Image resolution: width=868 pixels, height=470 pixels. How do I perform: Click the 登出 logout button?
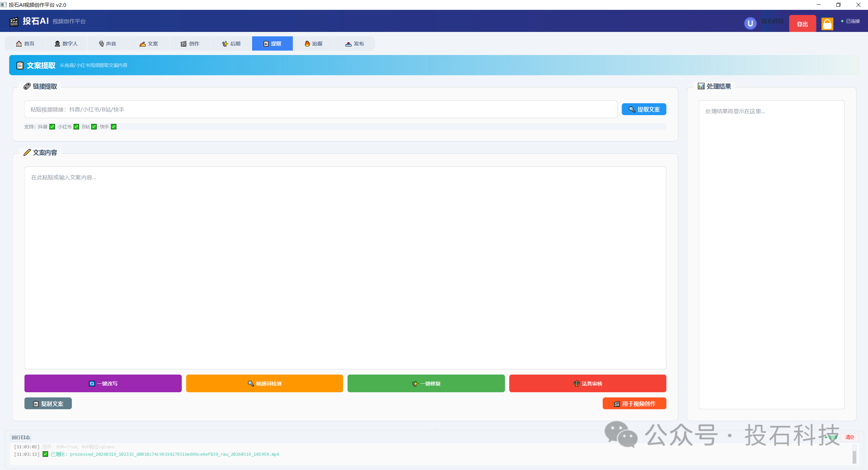point(802,24)
